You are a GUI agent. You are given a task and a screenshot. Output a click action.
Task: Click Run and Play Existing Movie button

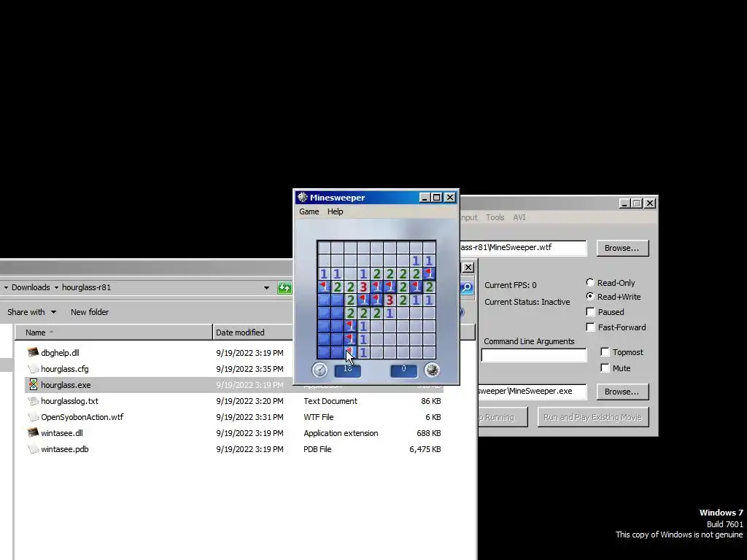pos(592,417)
